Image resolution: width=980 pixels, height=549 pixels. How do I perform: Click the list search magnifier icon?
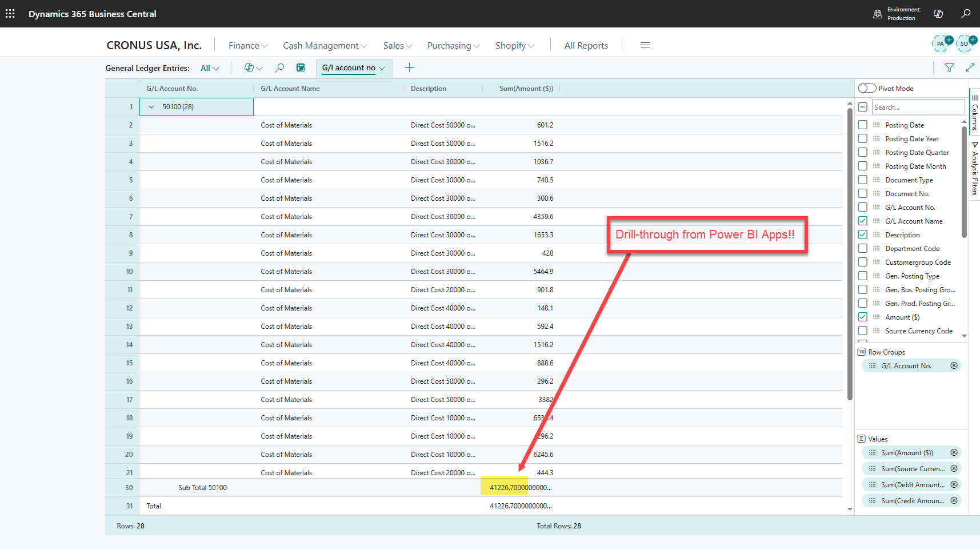click(x=279, y=68)
